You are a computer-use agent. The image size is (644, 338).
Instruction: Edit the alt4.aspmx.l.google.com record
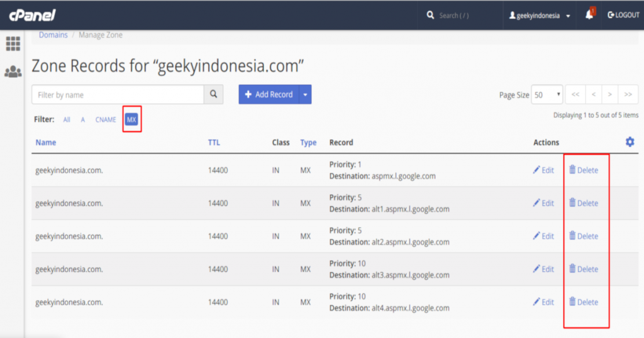(543, 302)
